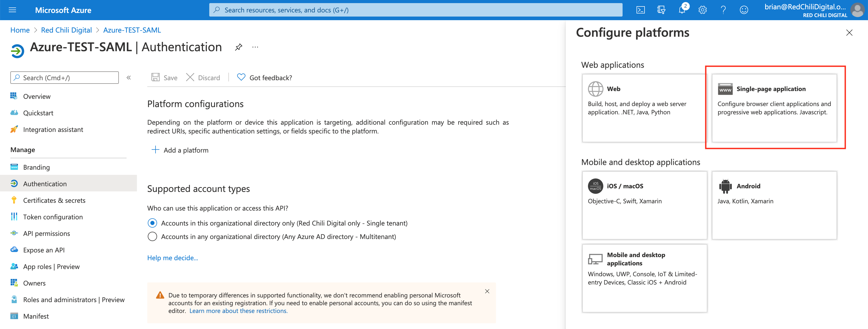Click the Quickstart cloud icon
The image size is (868, 329).
(14, 113)
